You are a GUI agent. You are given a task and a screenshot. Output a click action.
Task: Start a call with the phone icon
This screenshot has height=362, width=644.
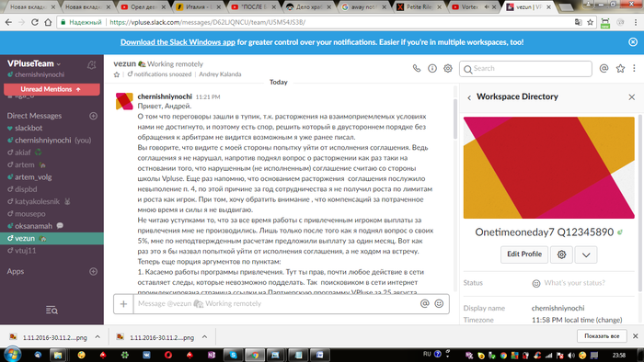click(417, 69)
